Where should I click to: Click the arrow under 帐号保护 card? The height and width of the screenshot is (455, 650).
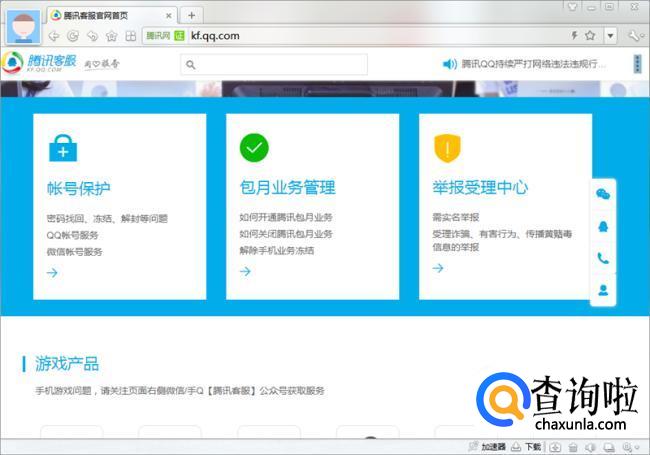(x=52, y=272)
